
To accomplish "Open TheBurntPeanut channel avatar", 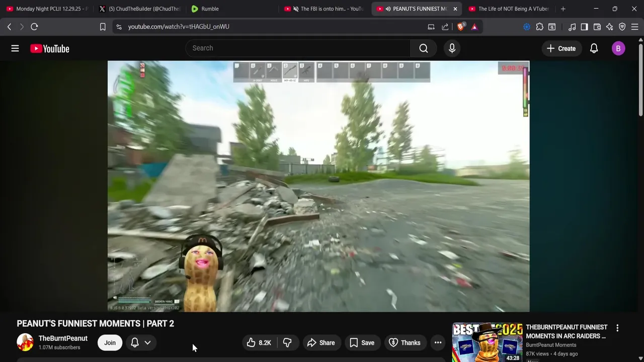I will [25, 342].
